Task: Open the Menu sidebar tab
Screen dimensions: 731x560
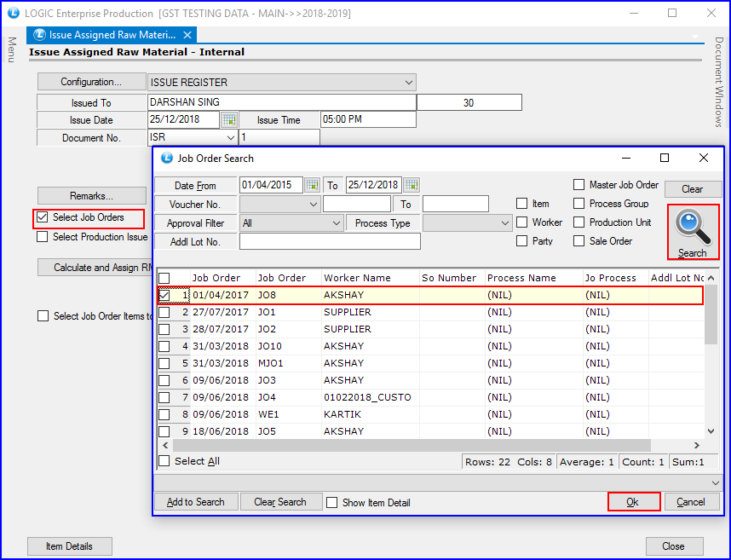Action: pyautogui.click(x=11, y=49)
